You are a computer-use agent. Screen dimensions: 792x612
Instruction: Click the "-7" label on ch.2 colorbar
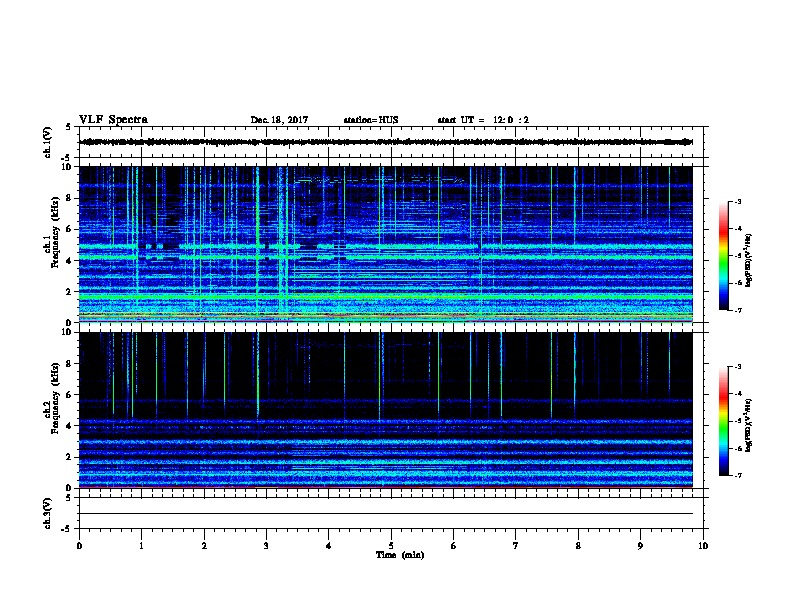pyautogui.click(x=737, y=475)
